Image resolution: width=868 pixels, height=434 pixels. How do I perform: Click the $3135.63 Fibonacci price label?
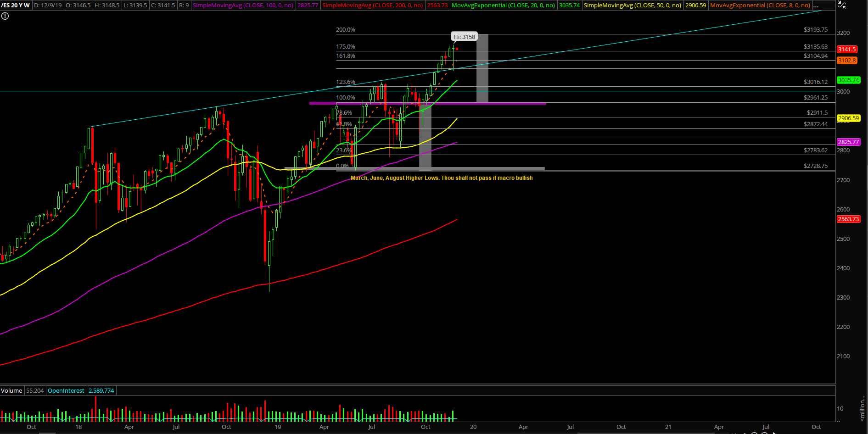coord(816,47)
